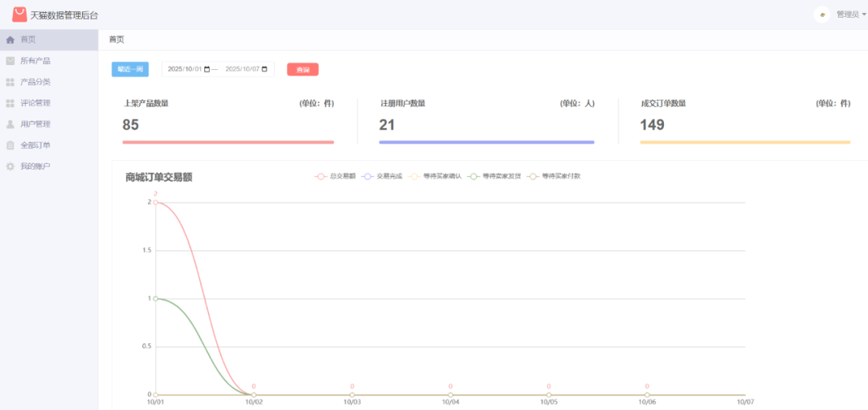Click the home icon in the sidebar
This screenshot has height=410, width=868.
click(10, 40)
